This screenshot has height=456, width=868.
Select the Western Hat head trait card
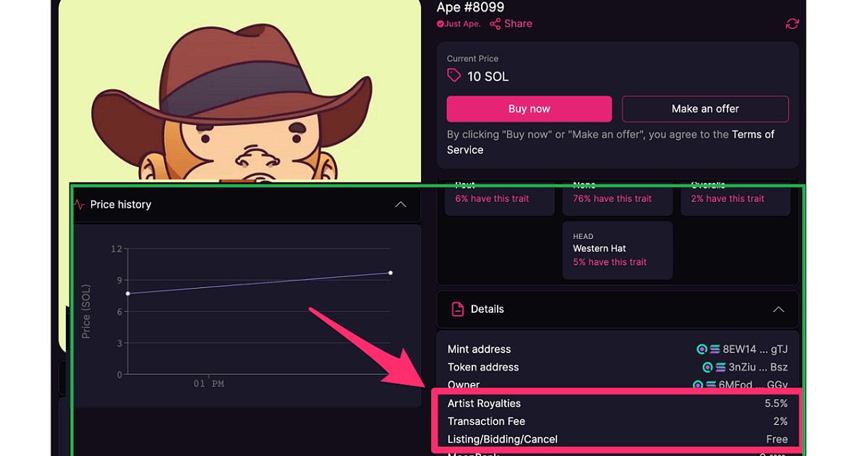click(x=617, y=250)
